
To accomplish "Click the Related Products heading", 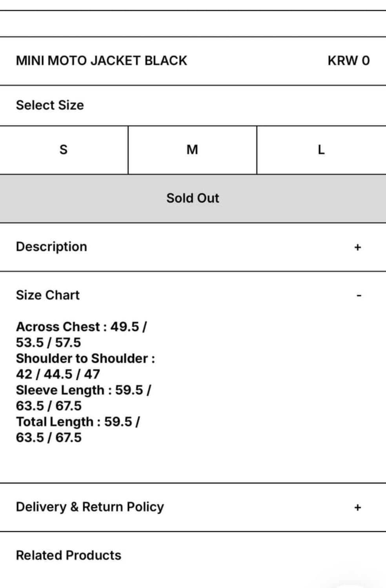I will tap(69, 555).
